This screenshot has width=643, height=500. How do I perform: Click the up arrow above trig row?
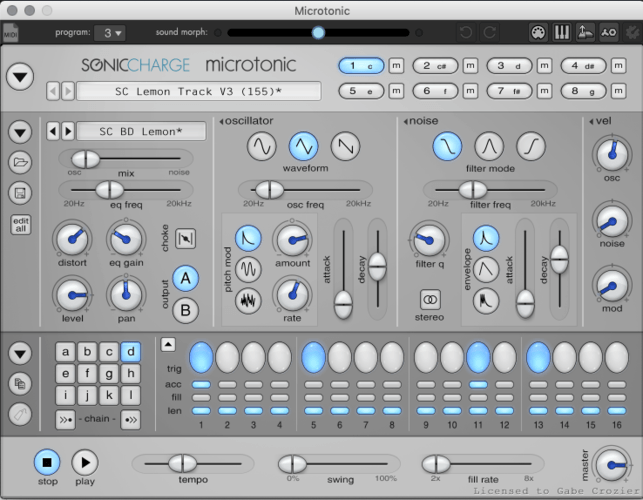tap(168, 344)
